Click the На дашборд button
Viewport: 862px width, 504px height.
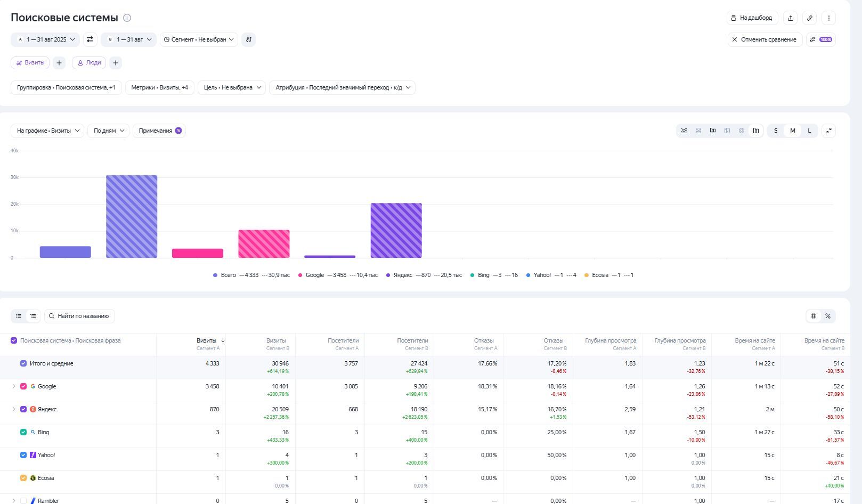point(752,18)
